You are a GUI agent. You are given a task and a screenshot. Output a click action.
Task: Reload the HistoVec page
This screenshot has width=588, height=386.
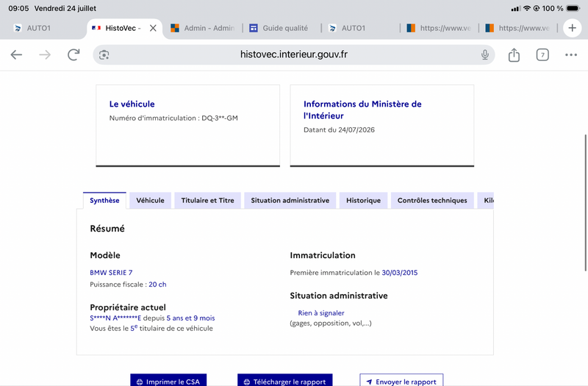point(73,54)
